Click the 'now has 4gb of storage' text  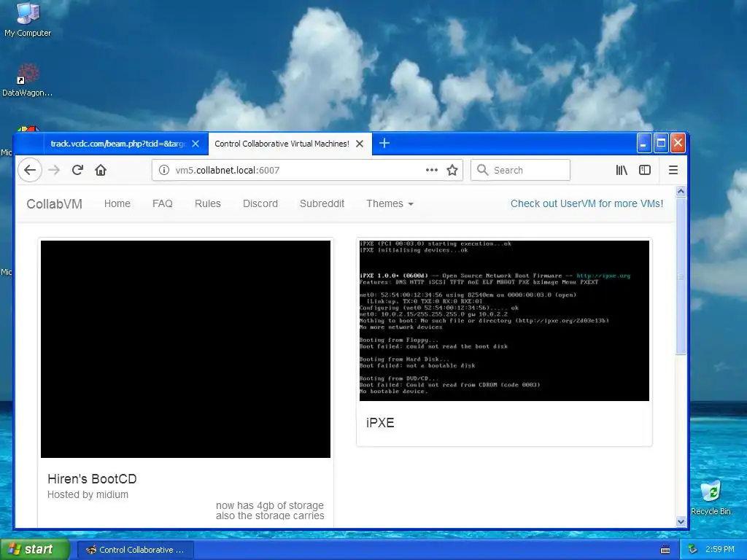[x=270, y=505]
